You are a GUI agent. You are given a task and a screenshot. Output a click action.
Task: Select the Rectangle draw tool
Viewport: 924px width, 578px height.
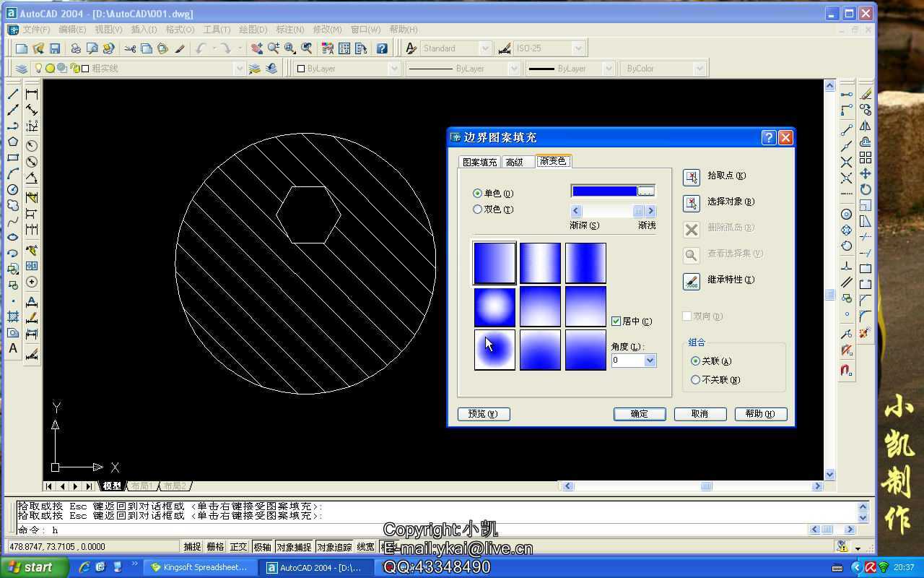tap(13, 158)
